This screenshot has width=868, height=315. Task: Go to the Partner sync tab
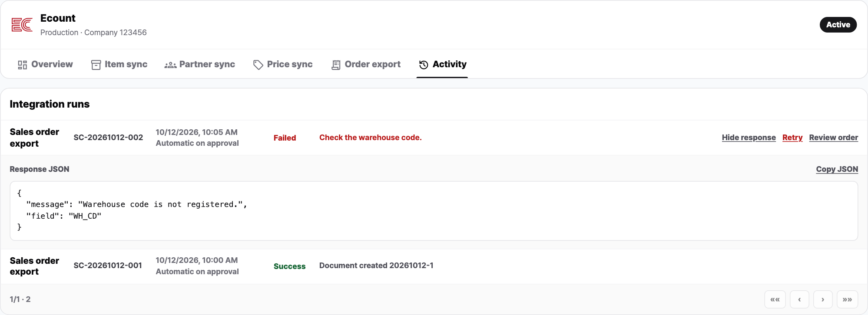(200, 65)
